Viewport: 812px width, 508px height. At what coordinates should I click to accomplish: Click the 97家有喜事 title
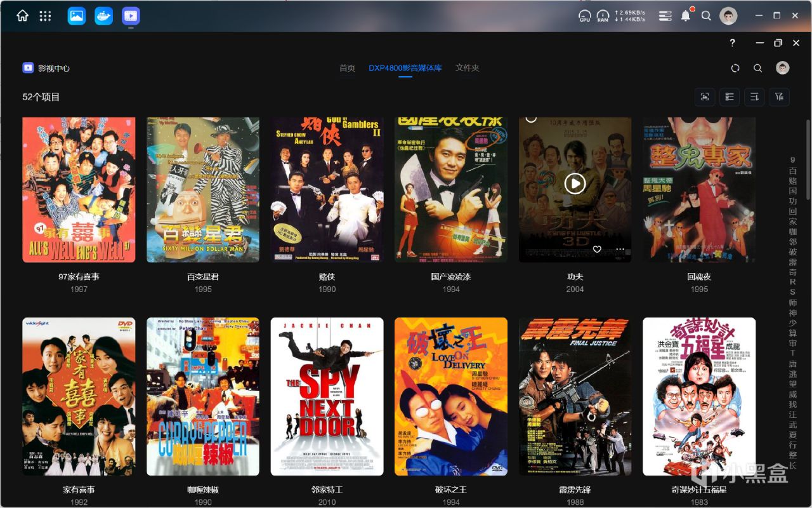tap(79, 277)
